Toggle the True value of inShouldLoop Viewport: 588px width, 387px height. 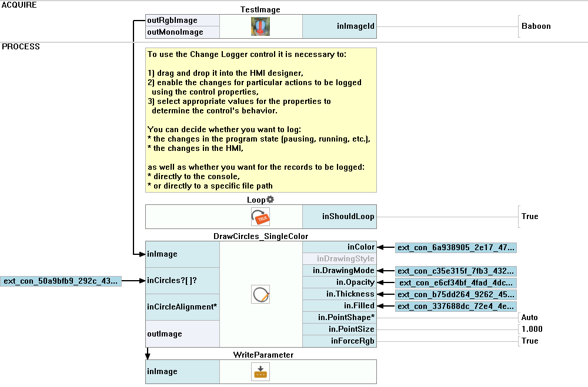530,217
